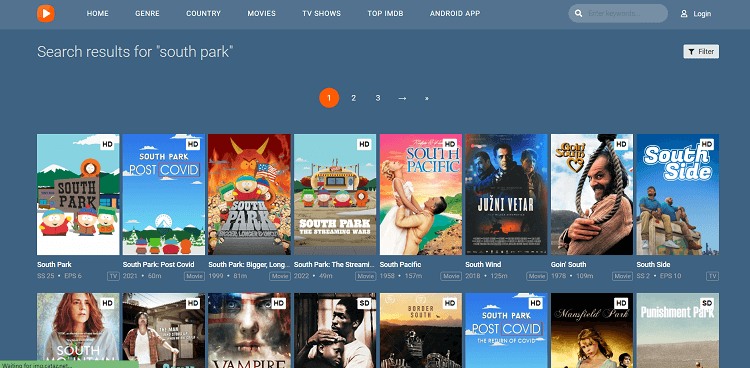Screen dimensions: 750x368
Task: Open the Movies section
Action: click(262, 13)
